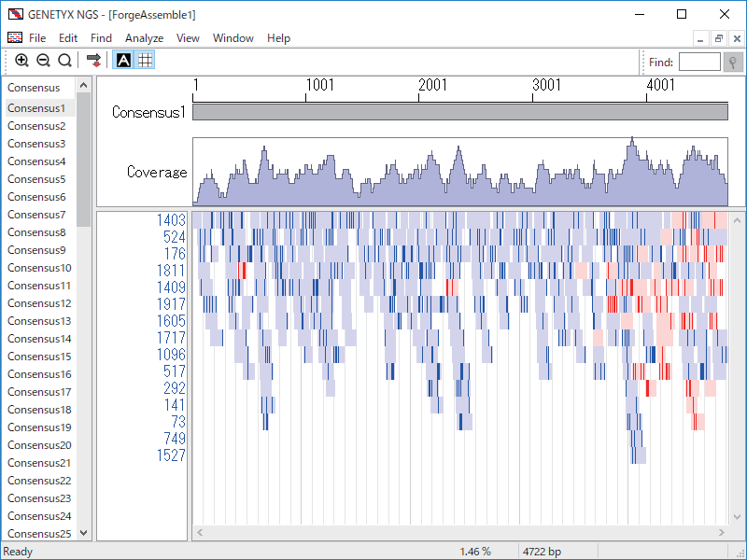Click the reads panel scroll-down arrow
Image resolution: width=747 pixels, height=560 pixels.
click(x=737, y=517)
